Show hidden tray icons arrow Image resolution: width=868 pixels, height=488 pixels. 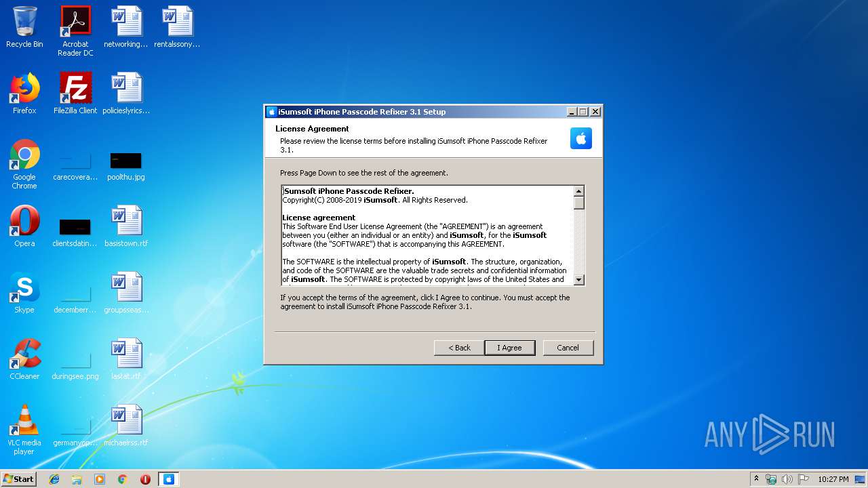[756, 479]
